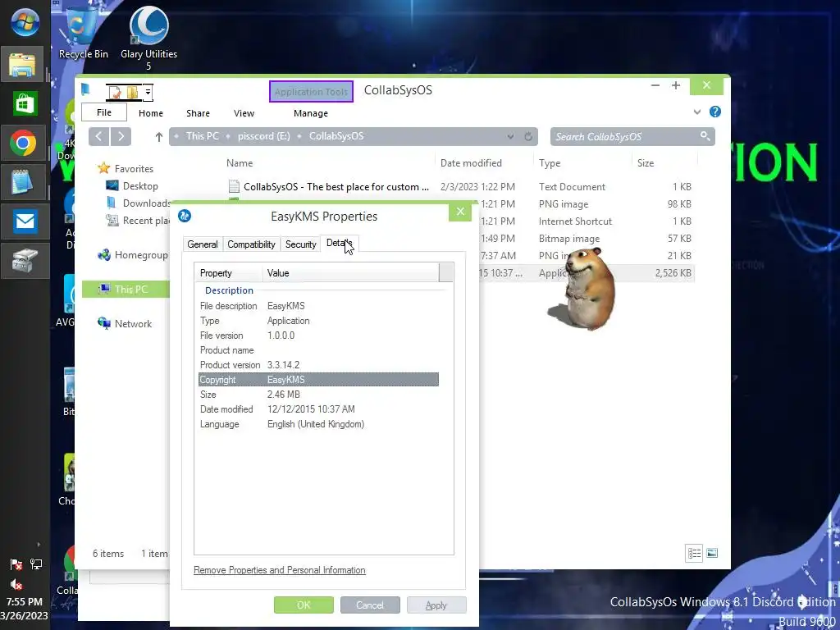Click This PC breadcrumb in address bar
Viewport: 840px width, 630px height.
(203, 136)
